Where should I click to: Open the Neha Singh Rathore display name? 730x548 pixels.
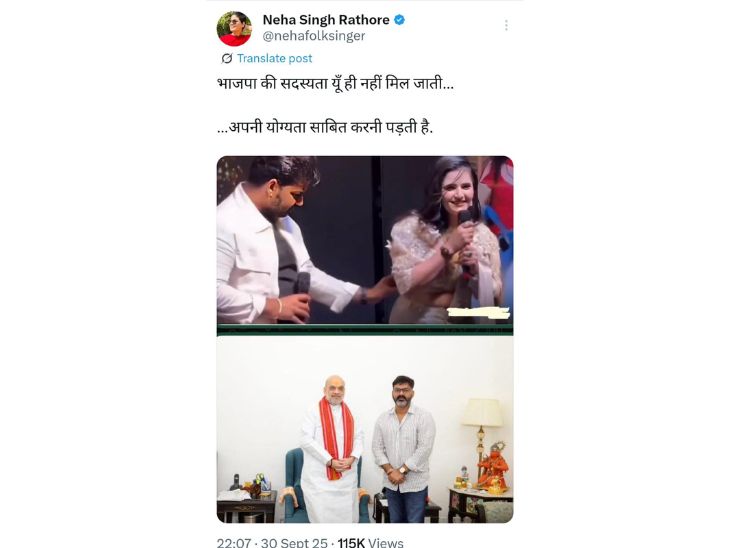pos(326,20)
